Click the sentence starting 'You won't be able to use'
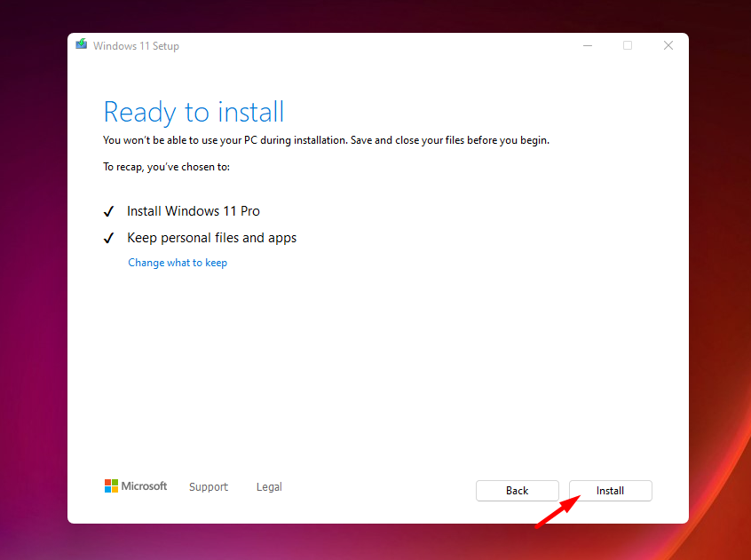 326,140
